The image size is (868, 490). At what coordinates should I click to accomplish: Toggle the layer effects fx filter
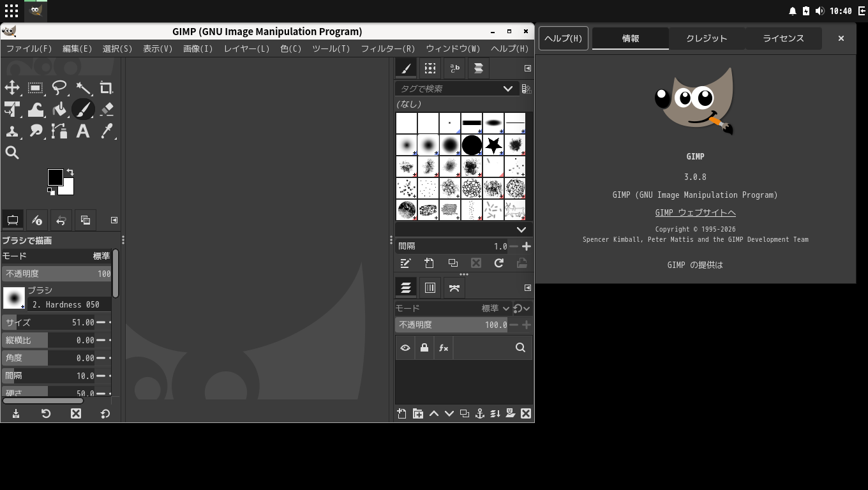pos(444,348)
